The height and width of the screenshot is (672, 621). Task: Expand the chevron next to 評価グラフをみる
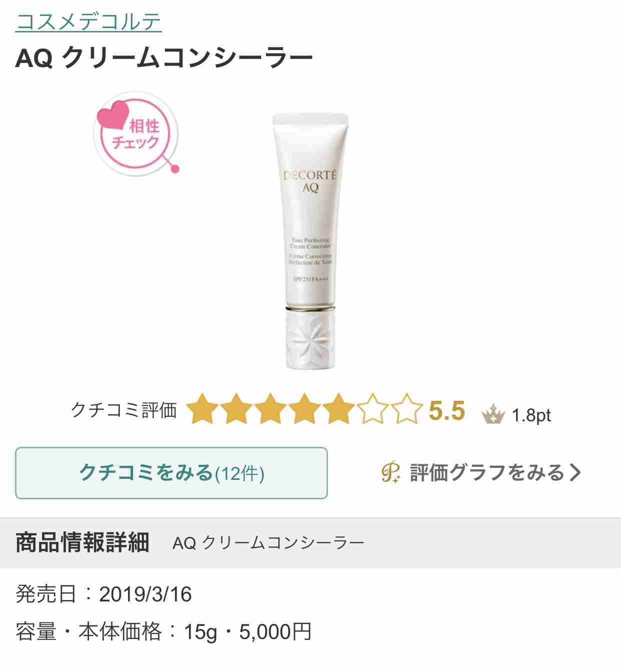(x=575, y=472)
